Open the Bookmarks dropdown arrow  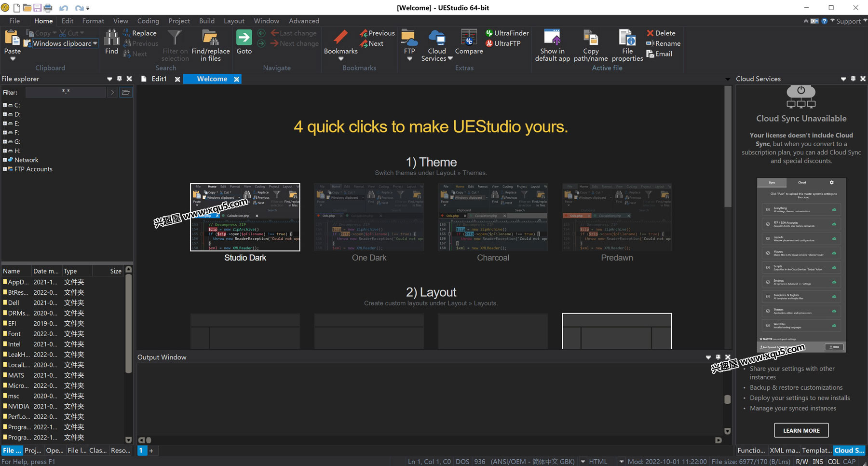pos(341,59)
